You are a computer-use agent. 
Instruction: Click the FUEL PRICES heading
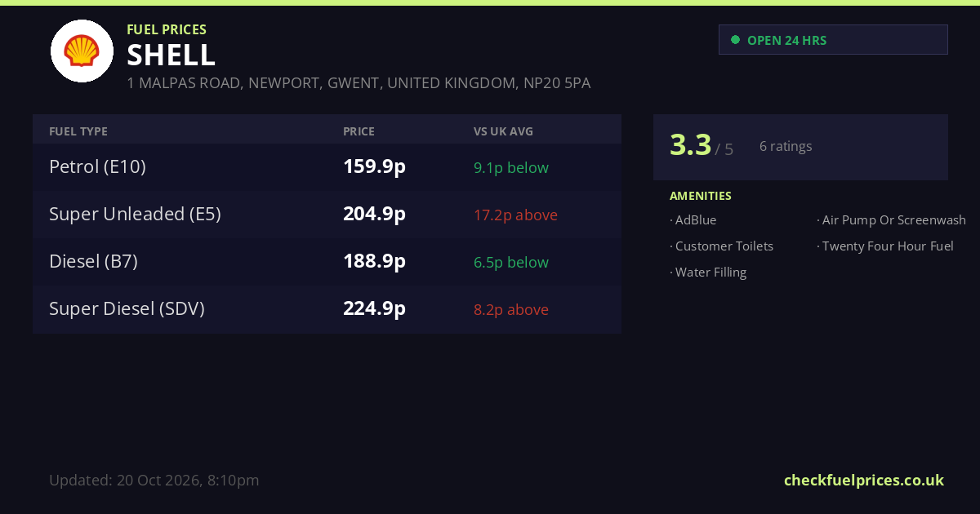coord(167,29)
